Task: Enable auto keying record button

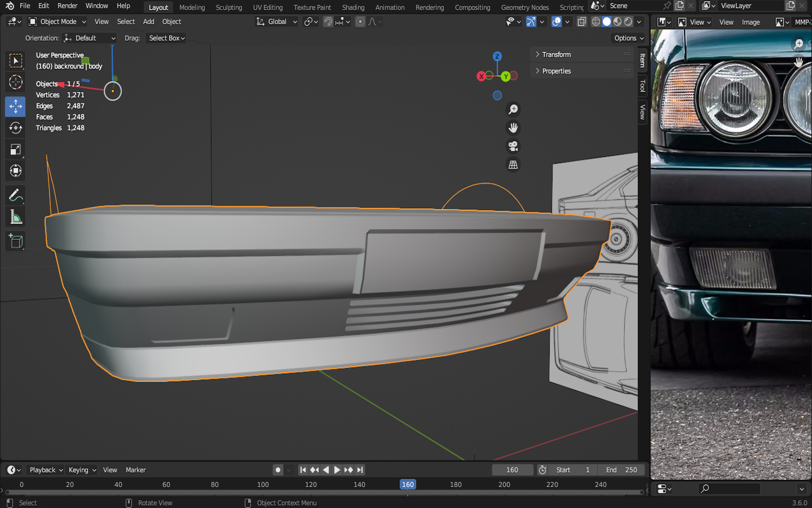Action: click(278, 470)
